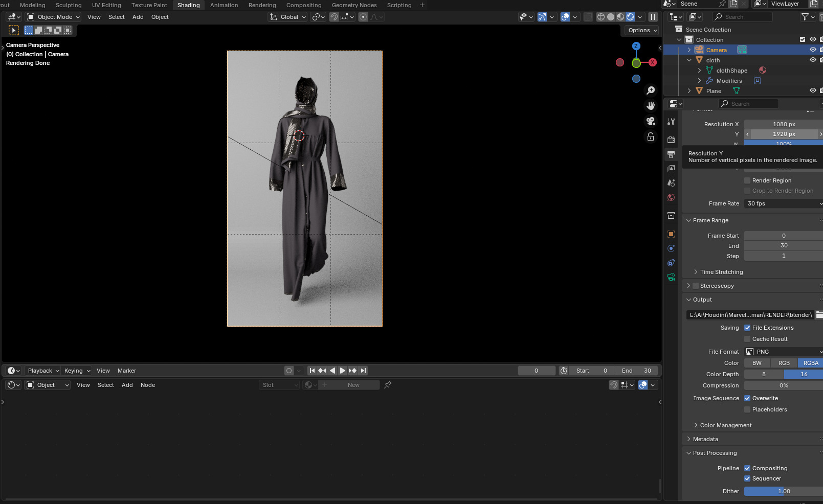Uncheck Compositing pipeline checkbox
Screen dimensions: 823x504
pos(747,468)
